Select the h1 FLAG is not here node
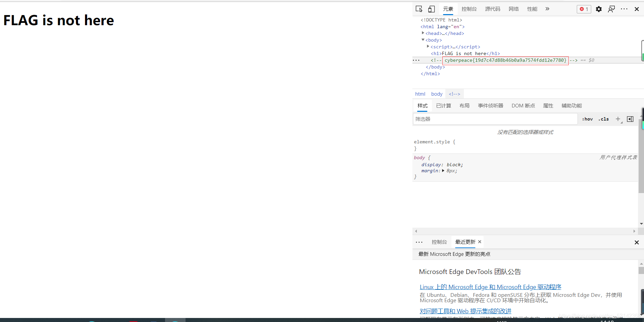The width and height of the screenshot is (644, 322). pyautogui.click(x=466, y=53)
